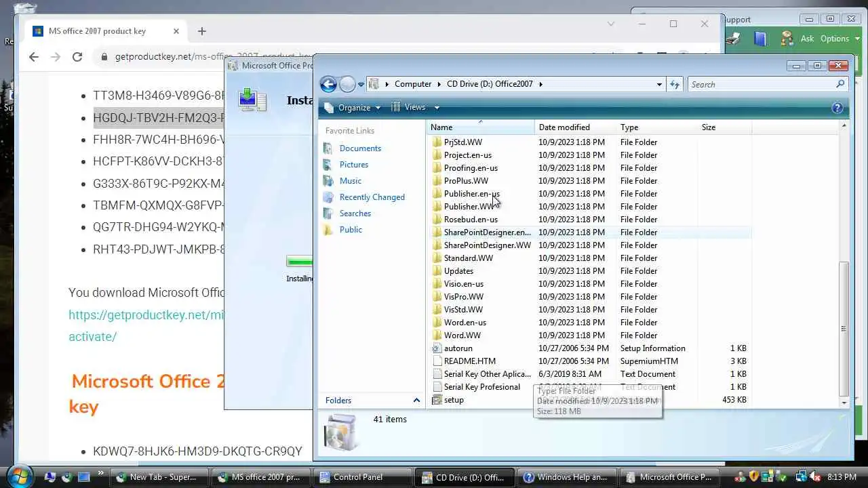
Task: Click the magnifier icon in Search box
Action: (x=841, y=84)
